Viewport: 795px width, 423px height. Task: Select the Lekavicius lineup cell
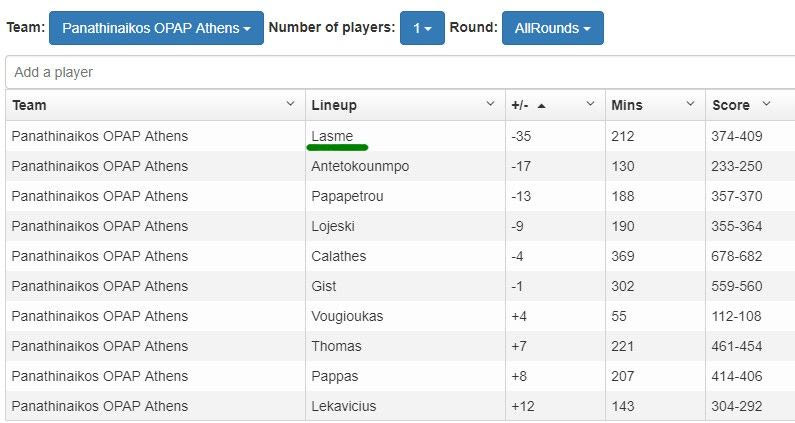[x=344, y=406]
